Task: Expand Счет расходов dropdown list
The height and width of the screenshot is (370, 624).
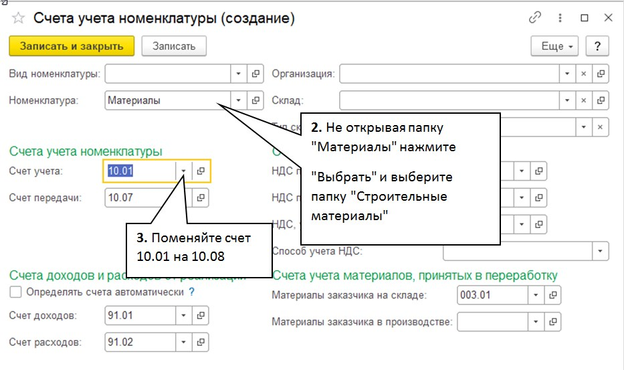Action: click(183, 342)
